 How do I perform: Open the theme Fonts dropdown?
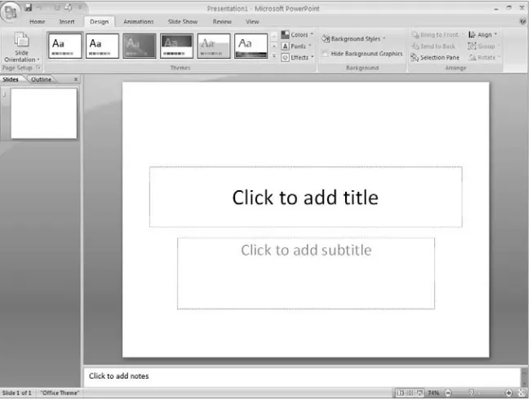point(296,47)
